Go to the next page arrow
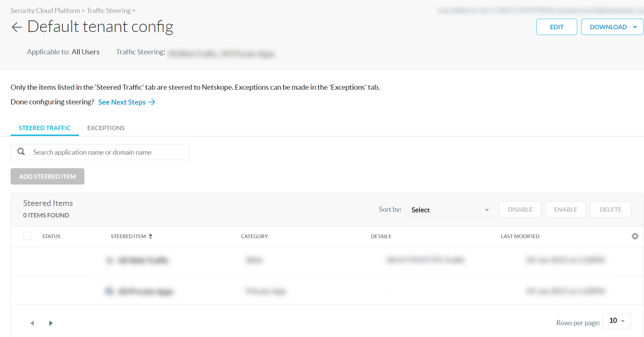The width and height of the screenshot is (644, 337). click(x=51, y=323)
